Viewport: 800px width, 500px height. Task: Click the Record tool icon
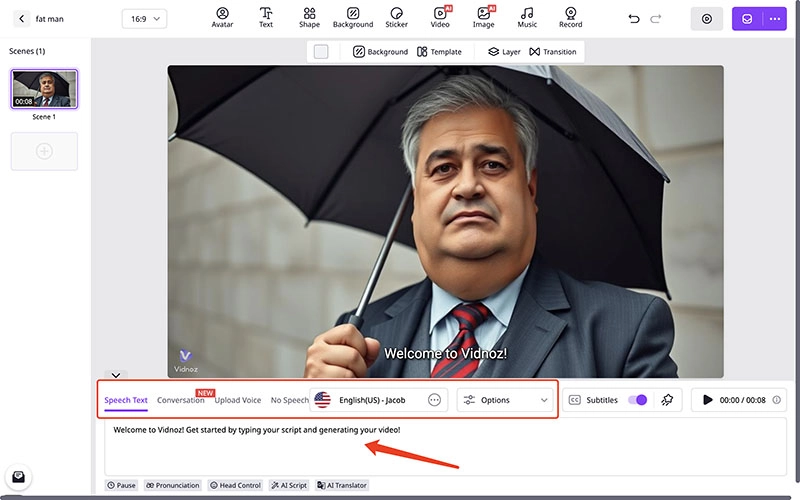[570, 17]
